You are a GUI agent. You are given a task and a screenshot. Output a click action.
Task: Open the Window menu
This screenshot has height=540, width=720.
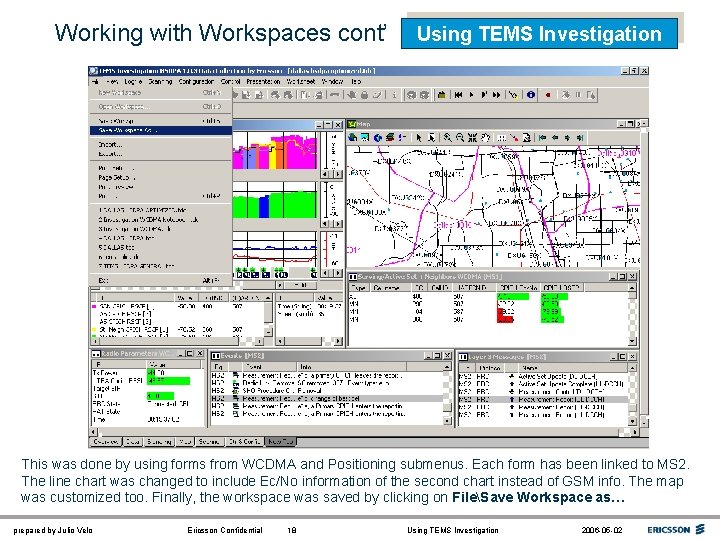click(x=332, y=81)
